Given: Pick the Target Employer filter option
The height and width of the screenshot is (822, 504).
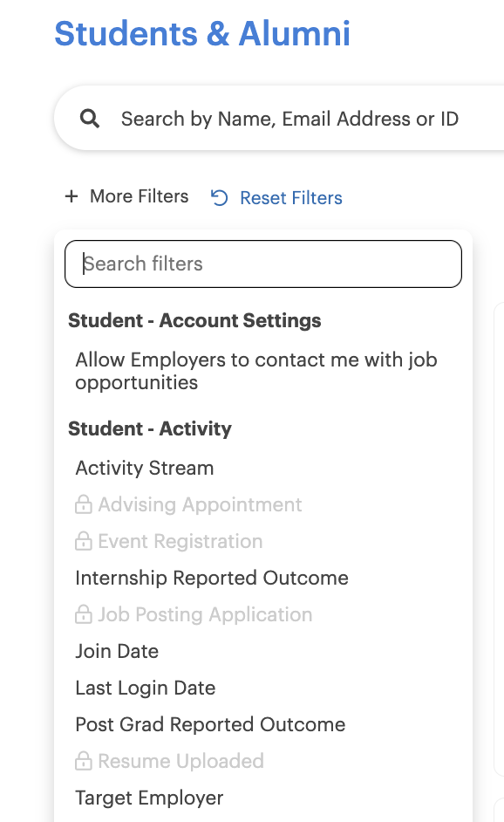Looking at the screenshot, I should (149, 798).
